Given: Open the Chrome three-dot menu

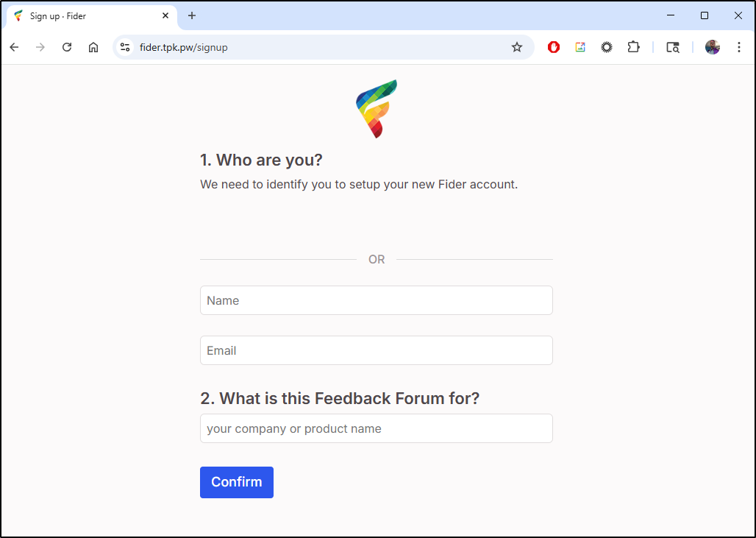Looking at the screenshot, I should (738, 47).
